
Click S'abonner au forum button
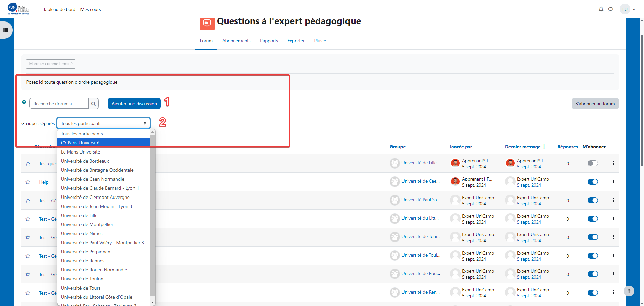(x=595, y=104)
